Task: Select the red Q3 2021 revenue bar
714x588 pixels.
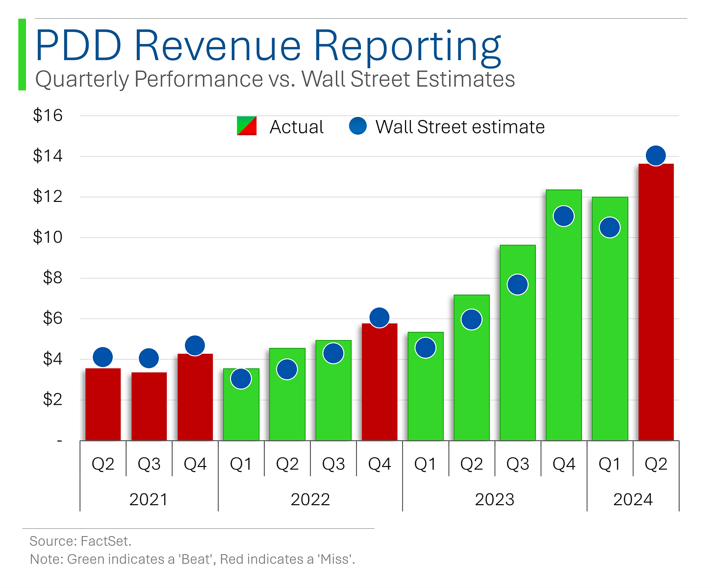Action: coord(149,406)
